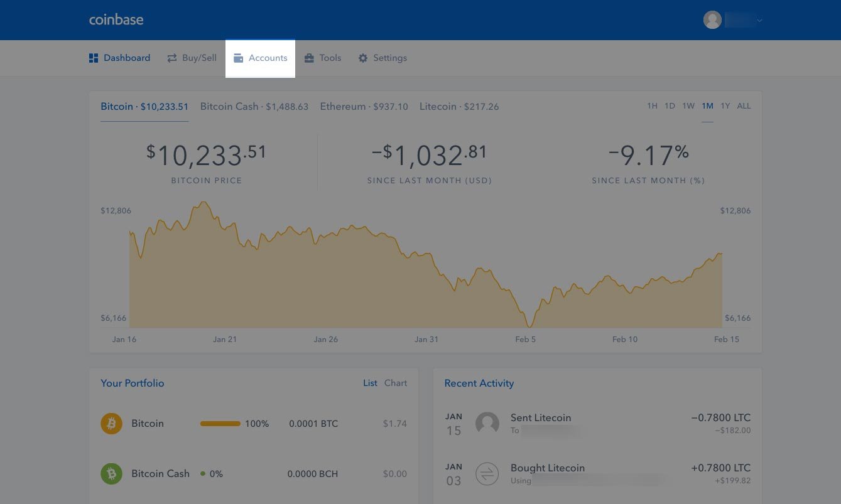Click the +0.7800 LTC amount
The image size is (841, 504).
point(721,468)
